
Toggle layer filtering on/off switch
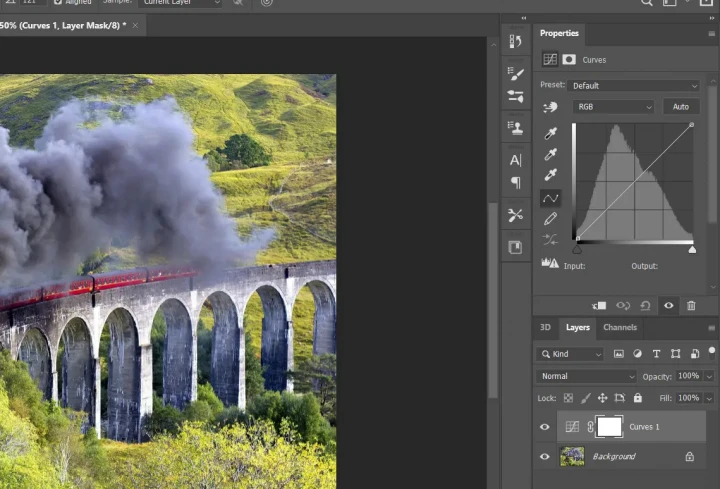coord(712,352)
